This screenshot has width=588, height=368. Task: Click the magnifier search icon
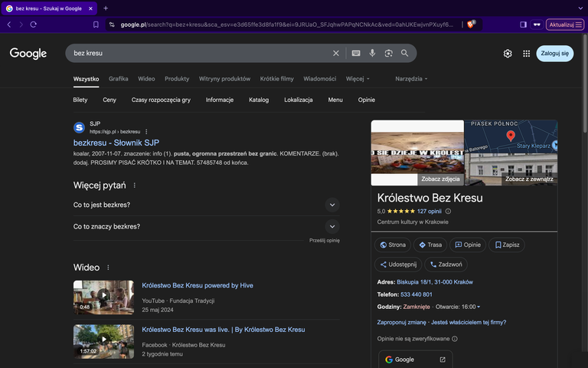coord(404,54)
